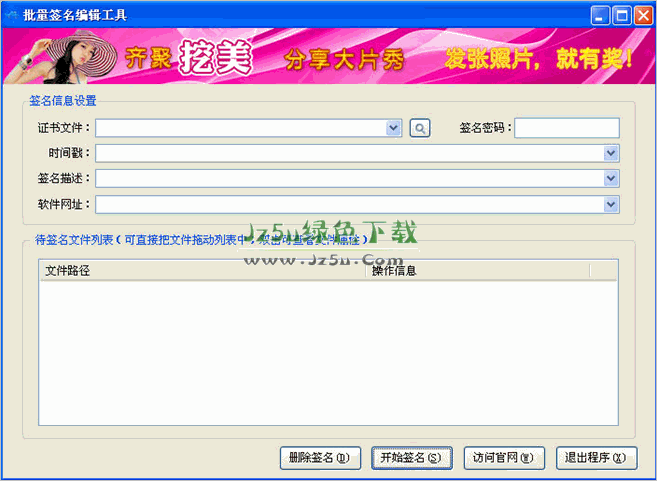Screen dimensions: 657x481
Task: Click the magnifier browse button for 证书文件
Action: (x=420, y=128)
